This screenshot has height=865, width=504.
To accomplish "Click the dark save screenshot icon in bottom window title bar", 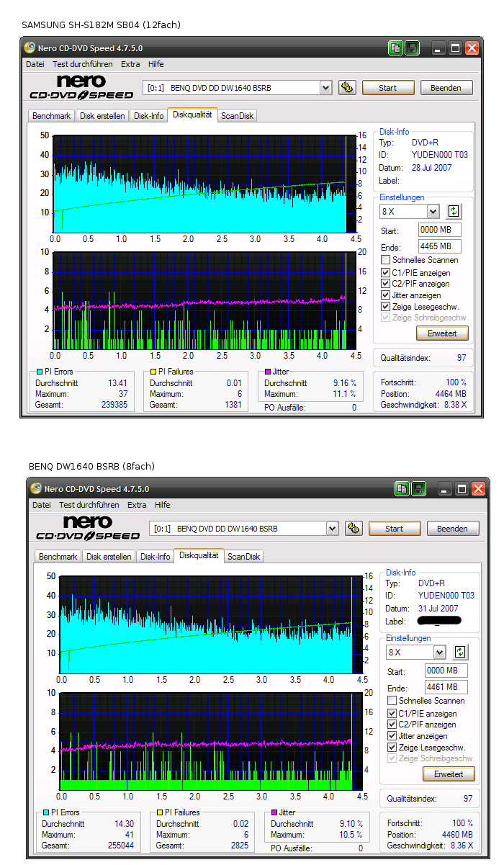I will coord(419,489).
